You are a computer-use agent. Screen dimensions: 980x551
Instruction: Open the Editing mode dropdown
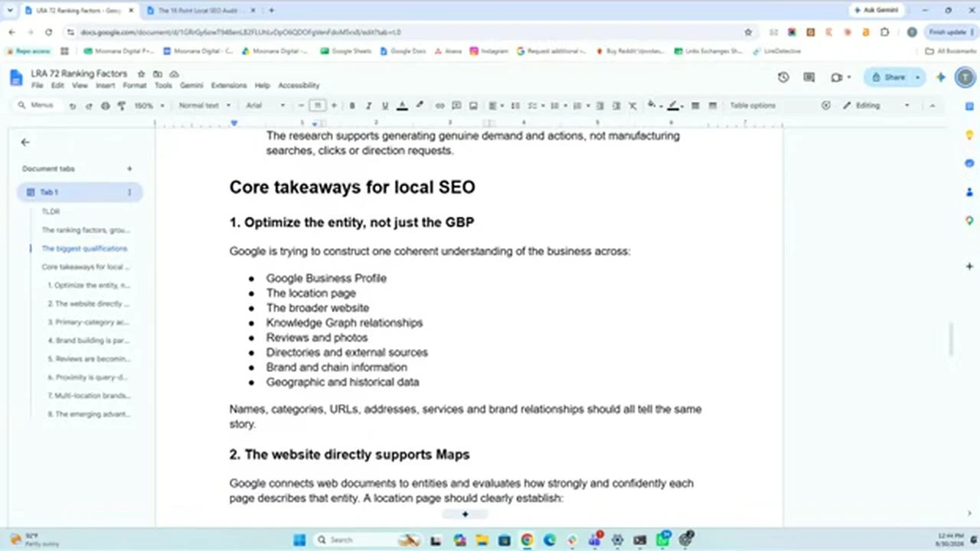pos(877,106)
